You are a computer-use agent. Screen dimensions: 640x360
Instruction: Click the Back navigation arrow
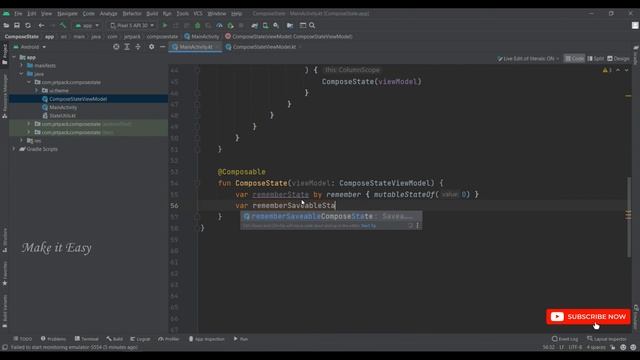[41, 25]
